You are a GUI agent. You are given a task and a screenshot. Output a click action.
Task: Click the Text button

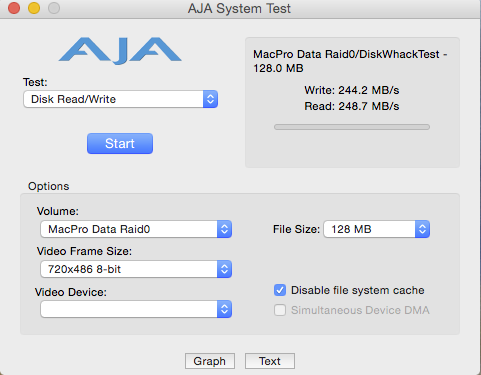click(270, 361)
